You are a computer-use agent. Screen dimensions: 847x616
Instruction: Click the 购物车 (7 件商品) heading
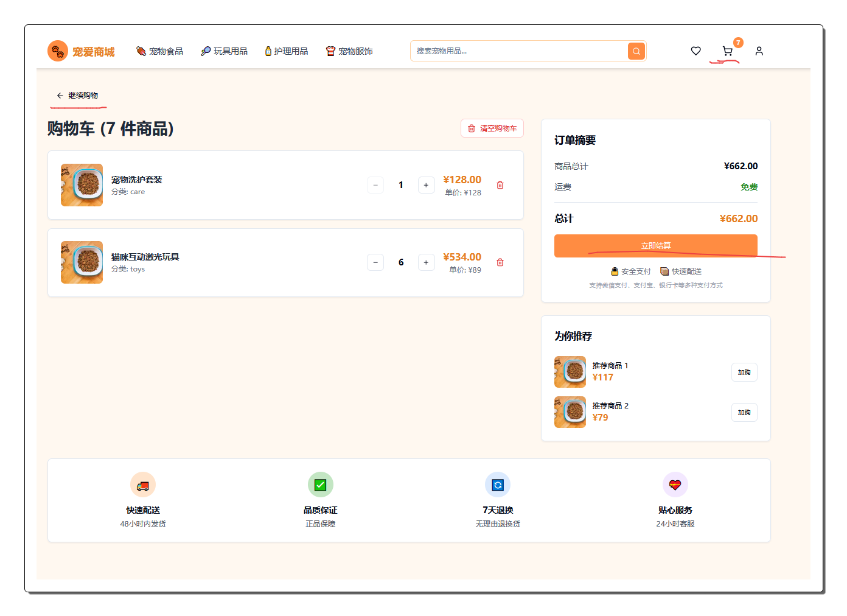click(x=111, y=129)
